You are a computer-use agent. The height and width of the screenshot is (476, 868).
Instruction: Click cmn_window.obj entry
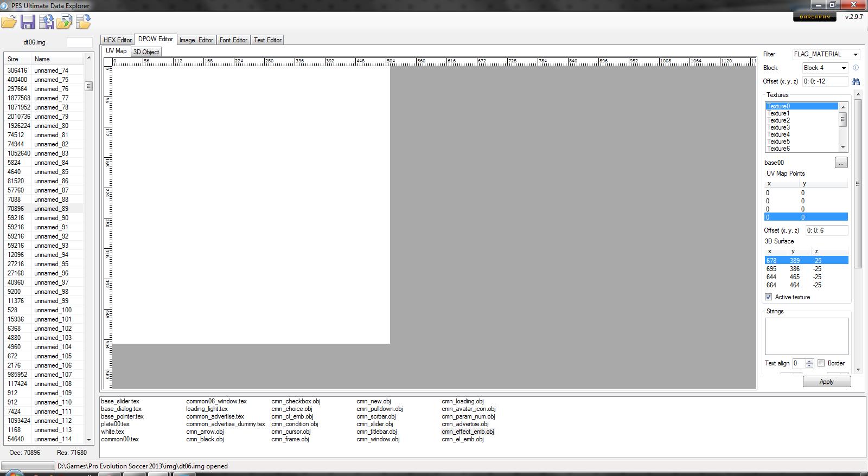tap(378, 439)
